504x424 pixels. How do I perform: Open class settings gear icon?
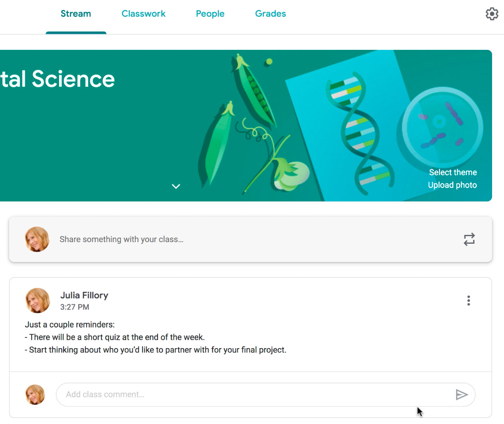[492, 14]
